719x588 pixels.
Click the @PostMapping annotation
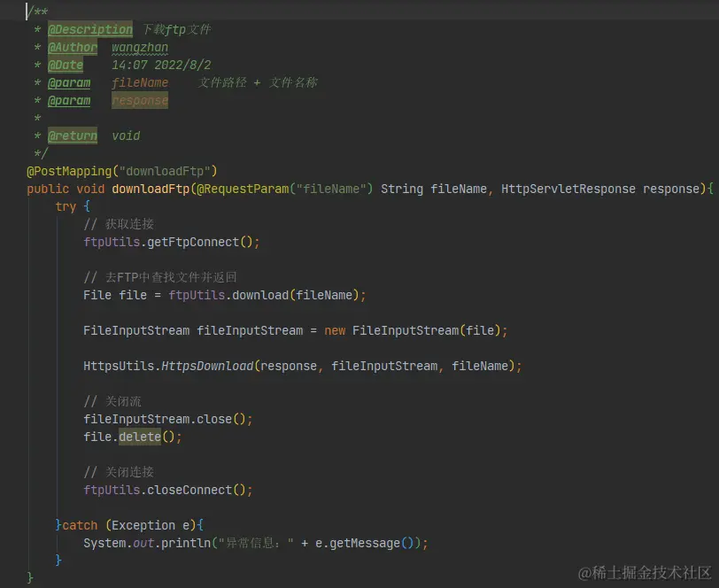point(69,171)
